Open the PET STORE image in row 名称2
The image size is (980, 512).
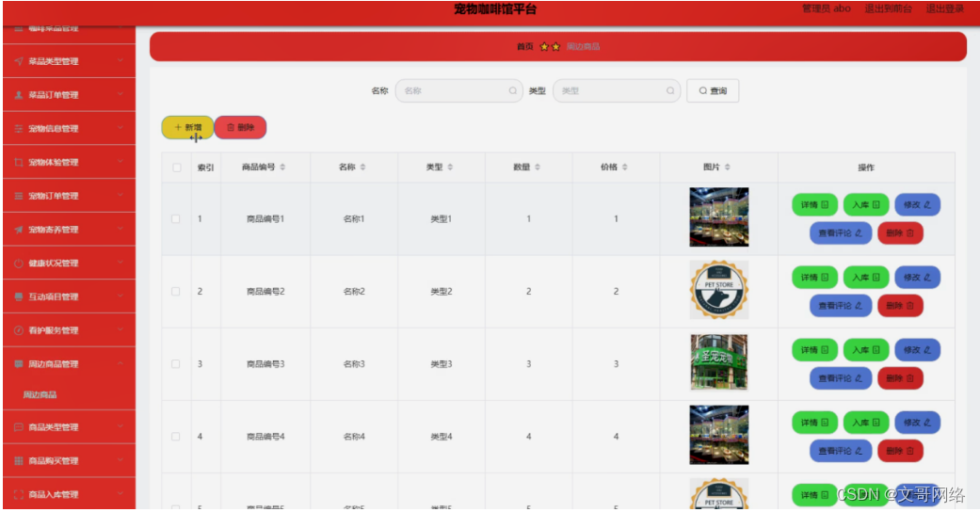coord(718,290)
